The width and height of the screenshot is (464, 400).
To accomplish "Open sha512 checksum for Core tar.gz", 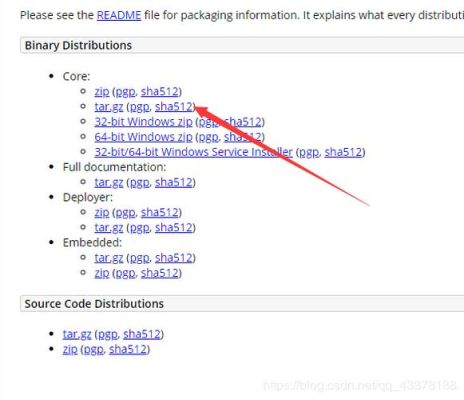I will coord(174,107).
